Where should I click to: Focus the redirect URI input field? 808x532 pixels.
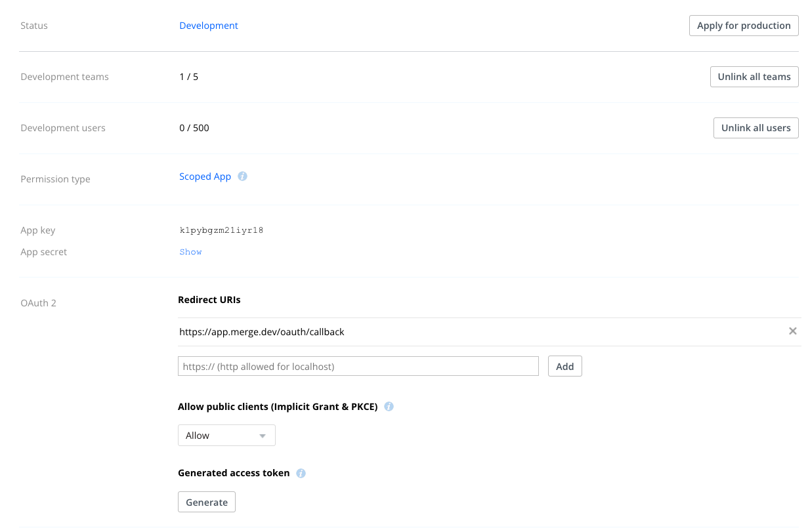pos(358,367)
